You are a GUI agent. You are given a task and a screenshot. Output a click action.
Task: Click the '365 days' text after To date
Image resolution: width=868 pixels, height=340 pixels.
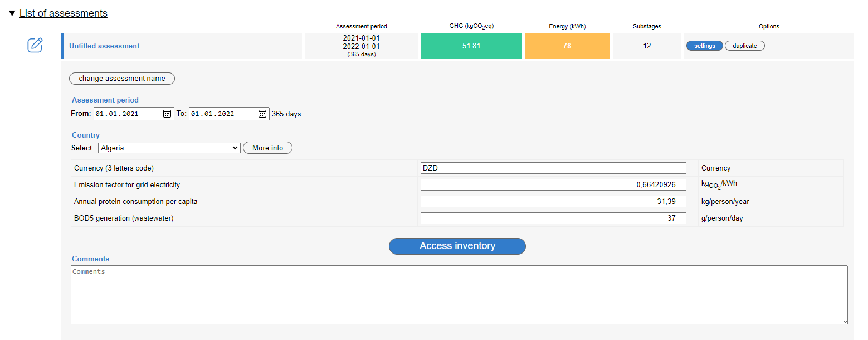pos(286,114)
